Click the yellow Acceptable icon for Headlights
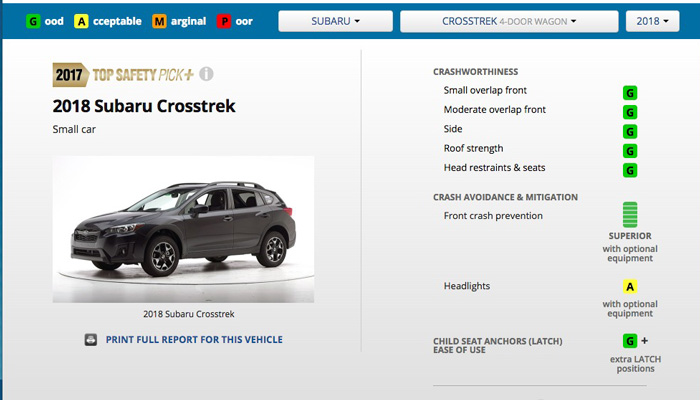 [630, 287]
